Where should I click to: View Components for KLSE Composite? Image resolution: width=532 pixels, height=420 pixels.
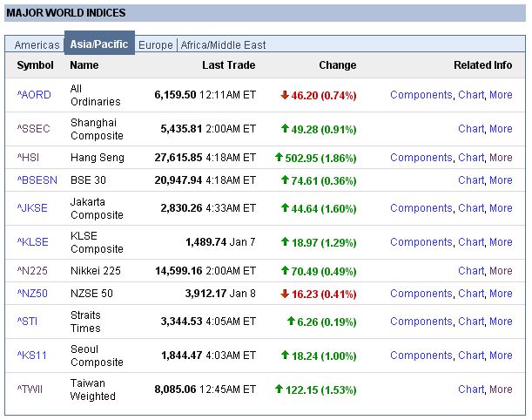click(x=421, y=241)
